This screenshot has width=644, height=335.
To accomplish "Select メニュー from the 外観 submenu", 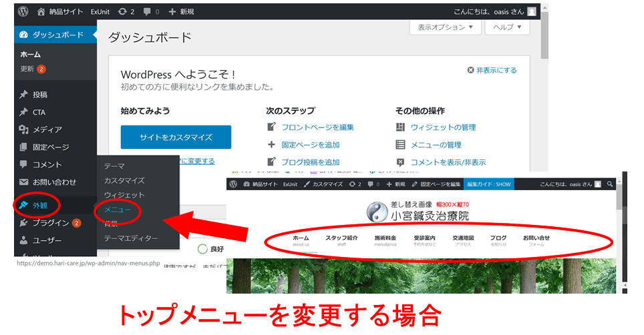I will click(118, 210).
